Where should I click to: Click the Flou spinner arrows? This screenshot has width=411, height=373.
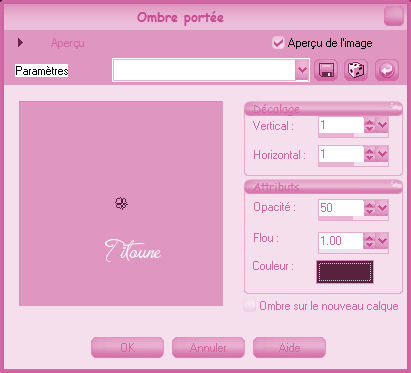pyautogui.click(x=369, y=240)
